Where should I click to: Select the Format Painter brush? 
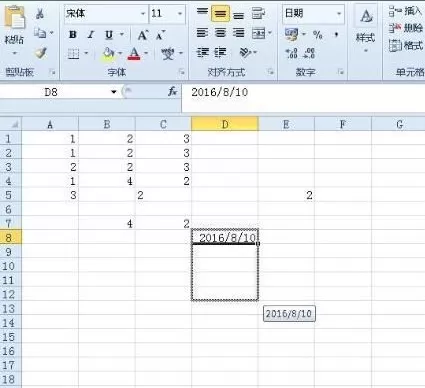(x=41, y=53)
